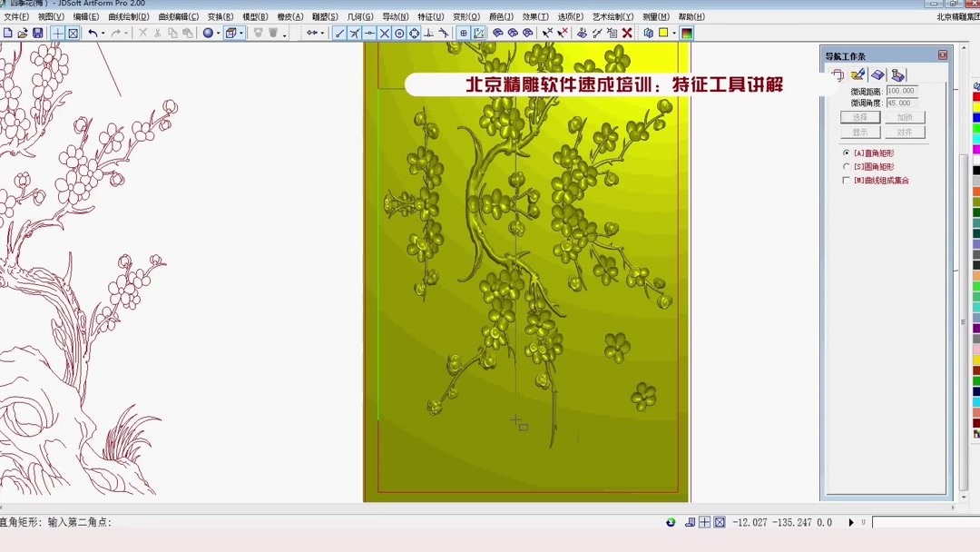Click the globe icon in the status bar
This screenshot has width=980, height=552.
click(671, 522)
